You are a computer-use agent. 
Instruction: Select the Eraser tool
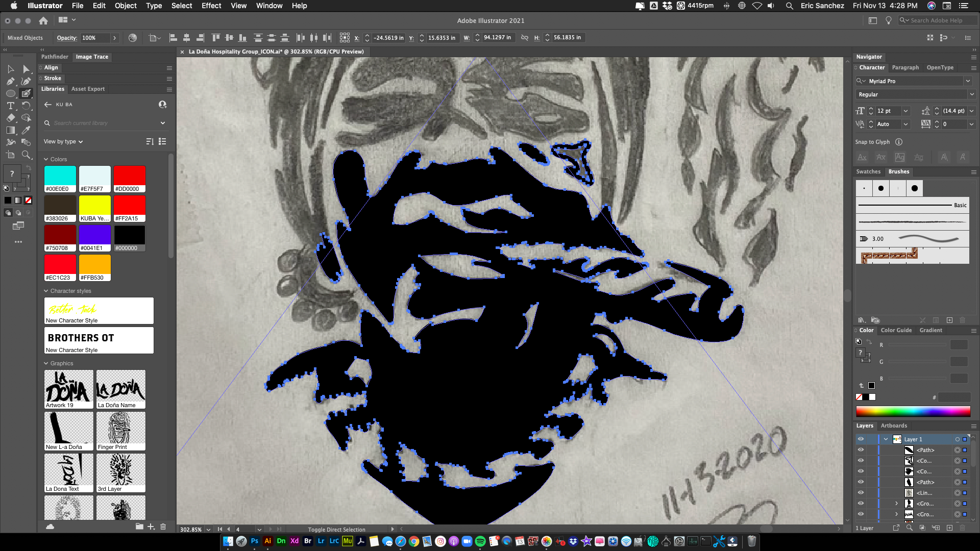pos(10,118)
